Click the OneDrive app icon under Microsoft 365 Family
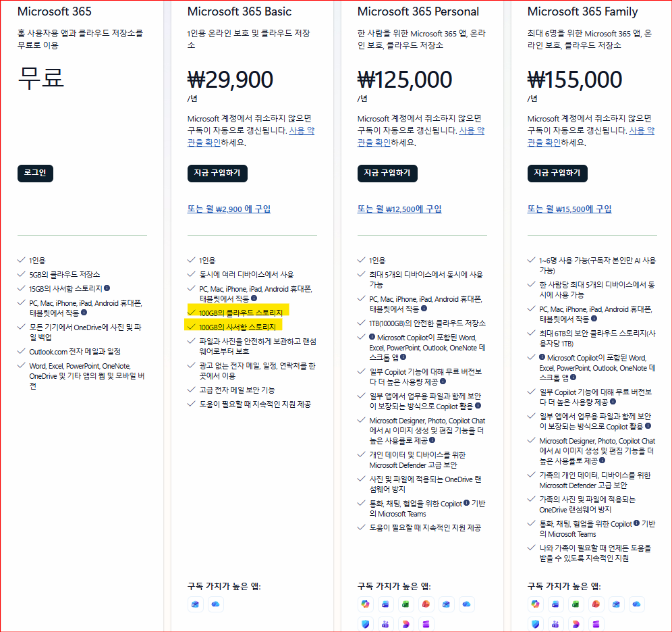The width and height of the screenshot is (672, 632). (636, 604)
